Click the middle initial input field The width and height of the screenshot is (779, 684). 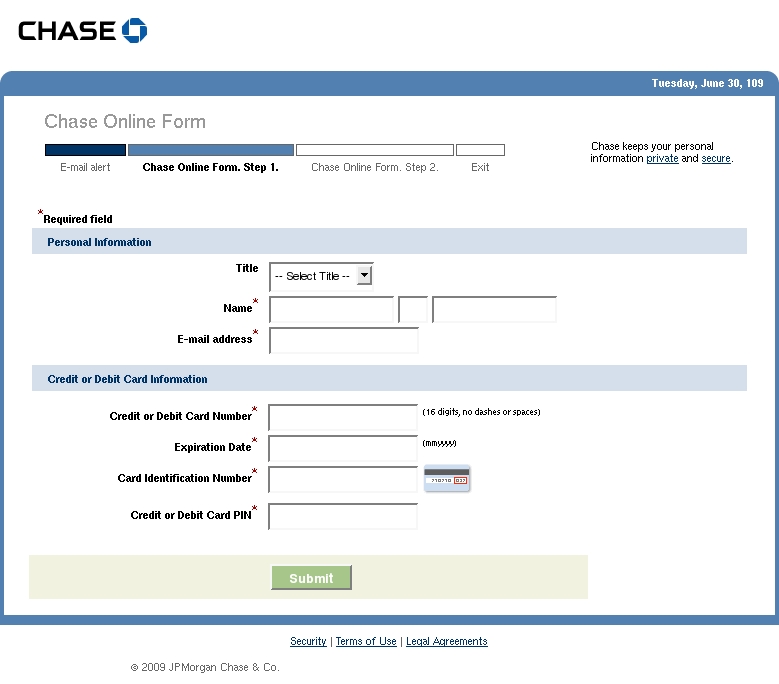(x=412, y=309)
